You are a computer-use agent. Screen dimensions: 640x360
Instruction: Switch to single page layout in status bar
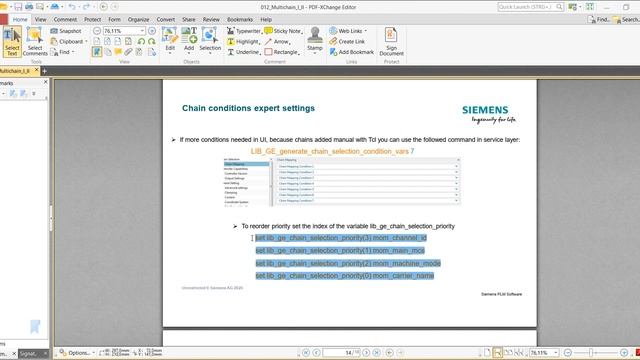point(487,353)
